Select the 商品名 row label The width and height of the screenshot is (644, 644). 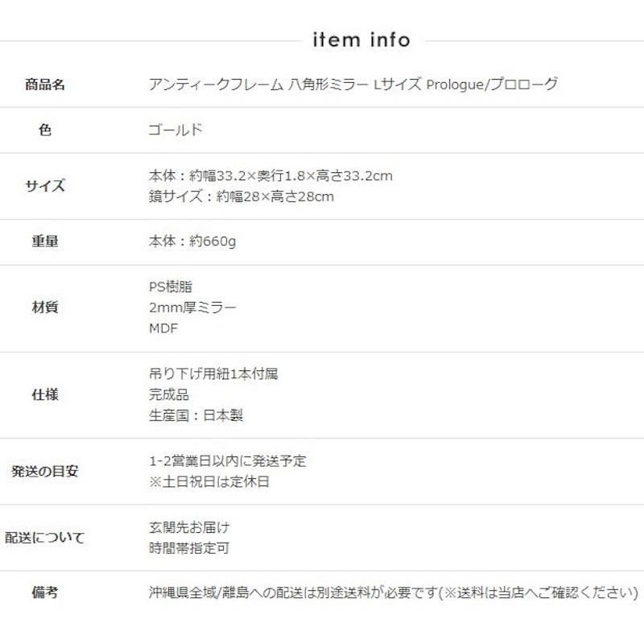pyautogui.click(x=45, y=85)
